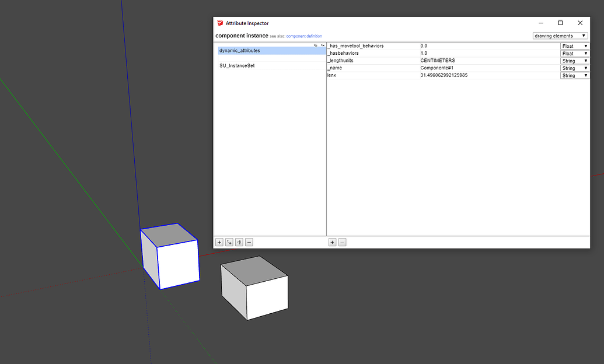Add a new attribute dictionary with plus icon
This screenshot has height=364, width=604.
point(219,242)
